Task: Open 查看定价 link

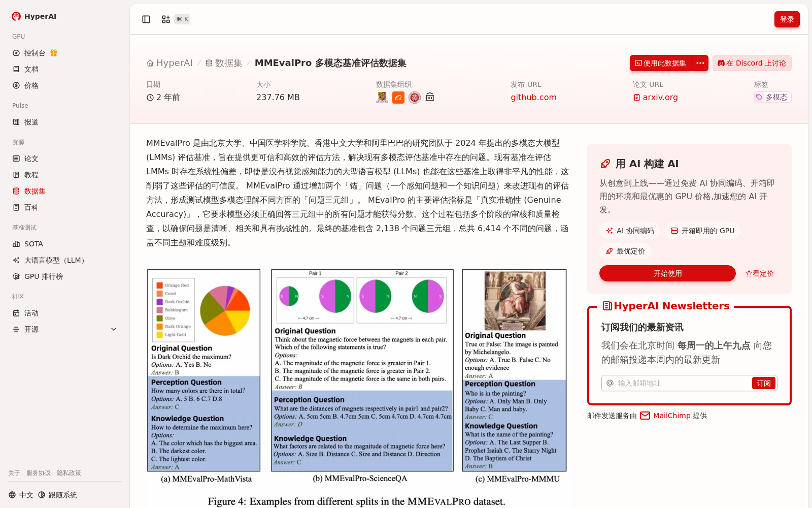Action: (x=759, y=273)
